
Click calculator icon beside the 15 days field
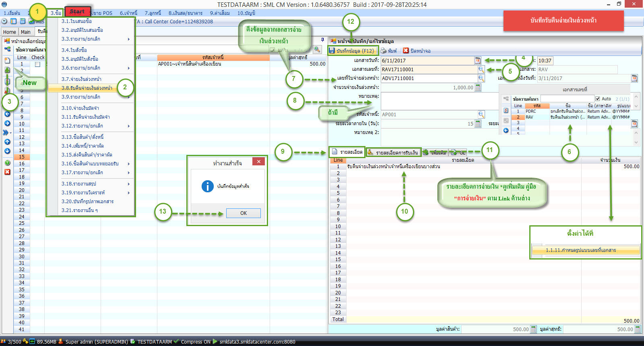(x=478, y=124)
